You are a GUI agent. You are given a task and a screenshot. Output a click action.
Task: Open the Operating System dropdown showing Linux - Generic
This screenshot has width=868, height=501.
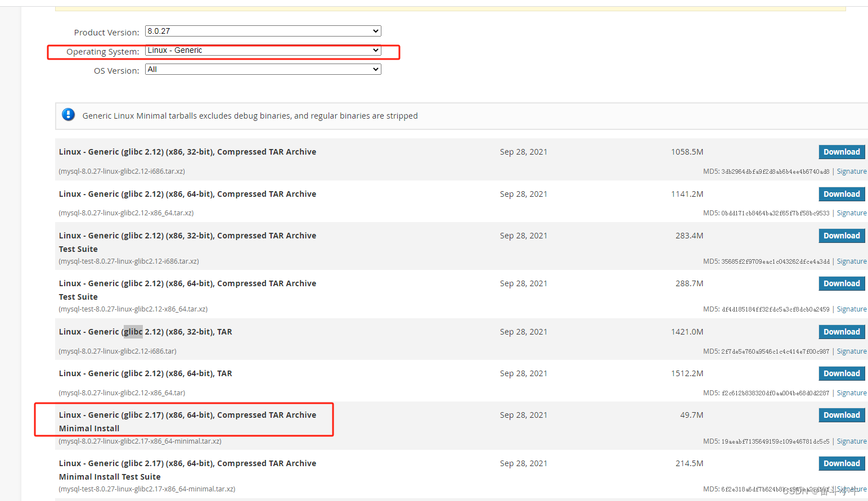tap(263, 50)
